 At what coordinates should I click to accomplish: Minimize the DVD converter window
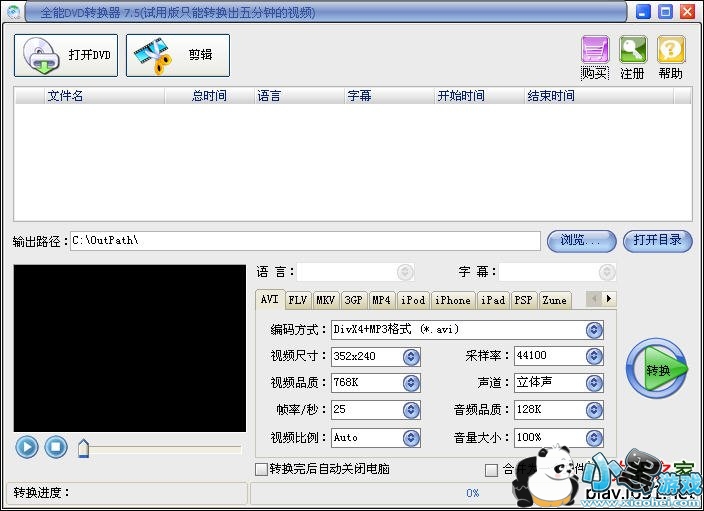click(x=644, y=12)
